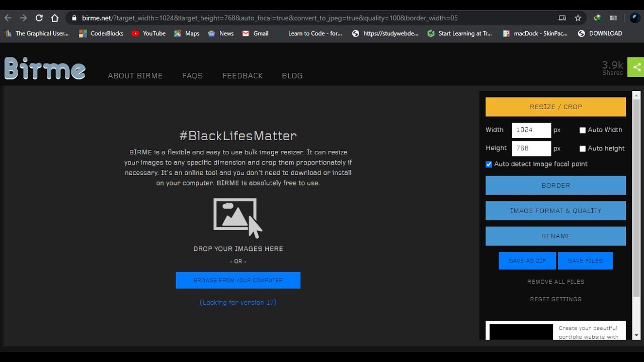The width and height of the screenshot is (644, 362).
Task: Click the green share icon
Action: tap(636, 67)
